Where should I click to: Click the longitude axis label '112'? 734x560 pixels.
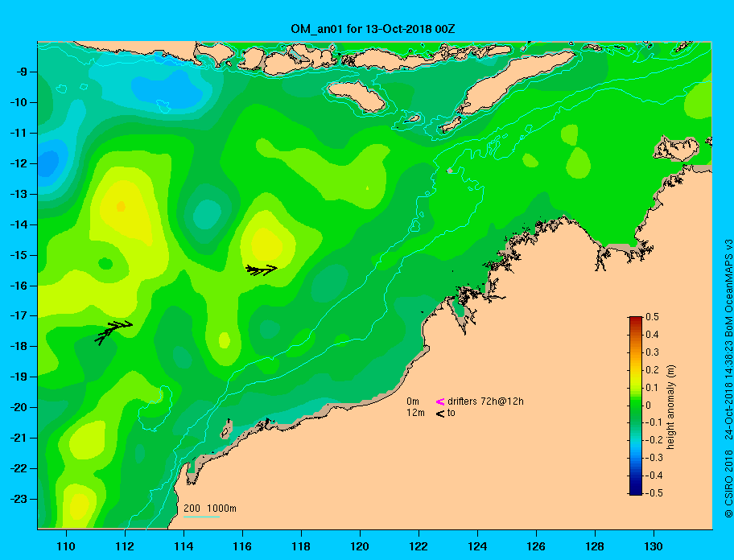125,546
